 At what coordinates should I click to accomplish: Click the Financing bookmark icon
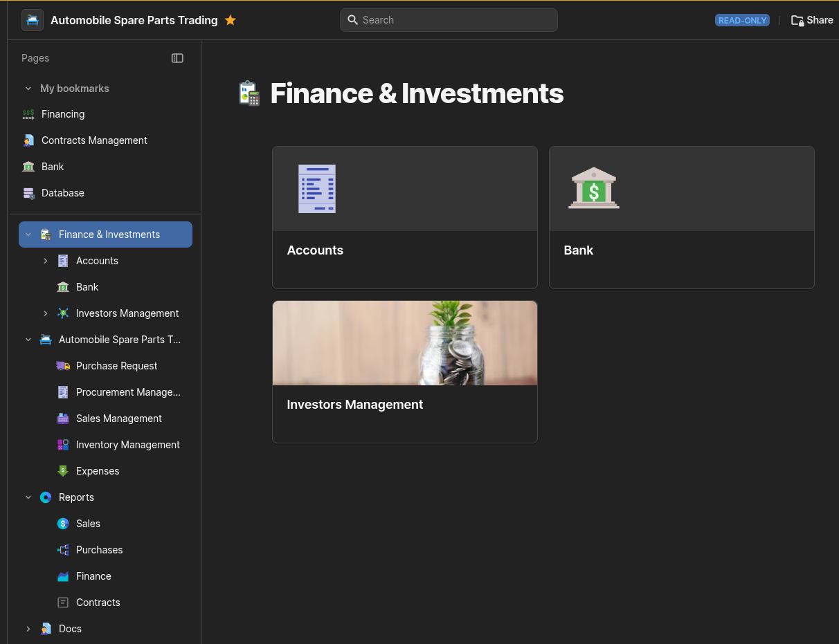click(x=28, y=114)
